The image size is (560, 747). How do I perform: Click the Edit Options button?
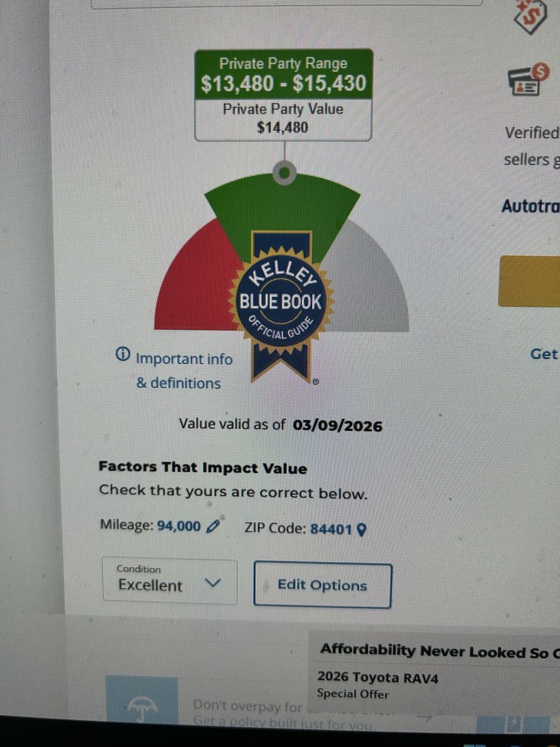(x=322, y=585)
